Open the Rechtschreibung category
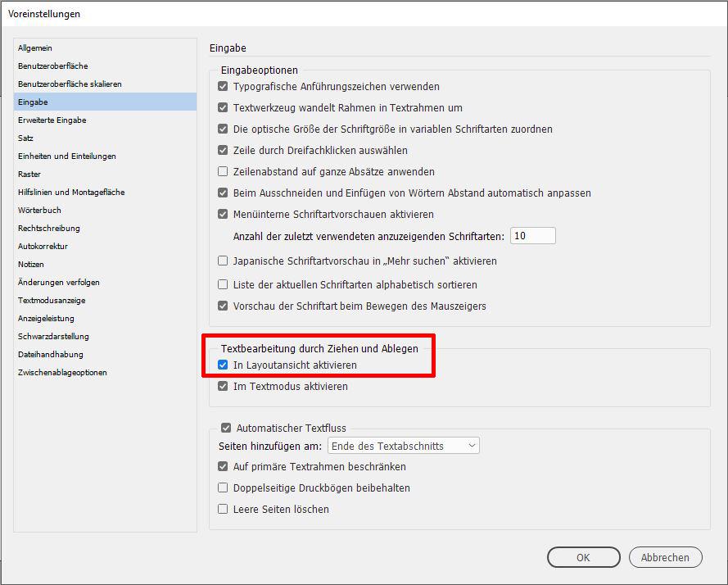 tap(48, 229)
